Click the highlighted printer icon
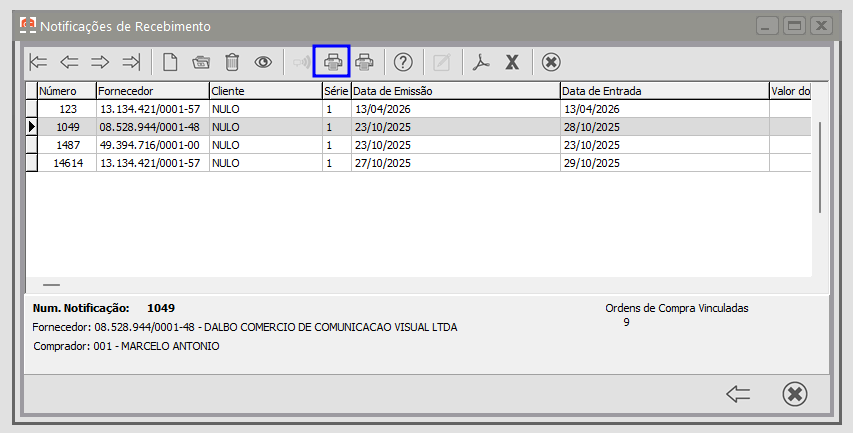Screen dimensions: 853x433 click(332, 62)
